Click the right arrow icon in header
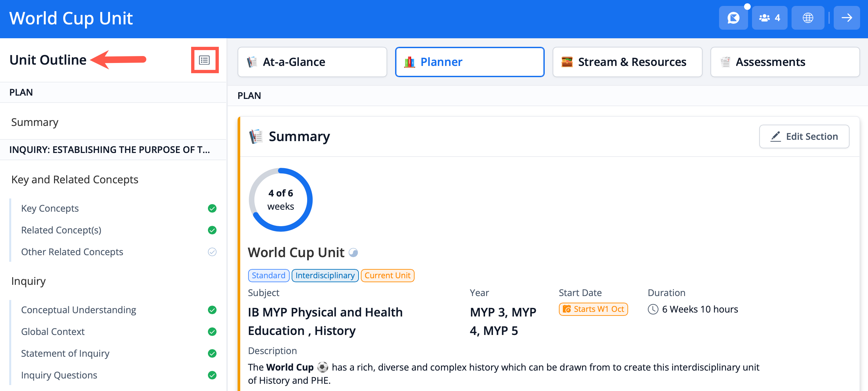 (x=846, y=18)
